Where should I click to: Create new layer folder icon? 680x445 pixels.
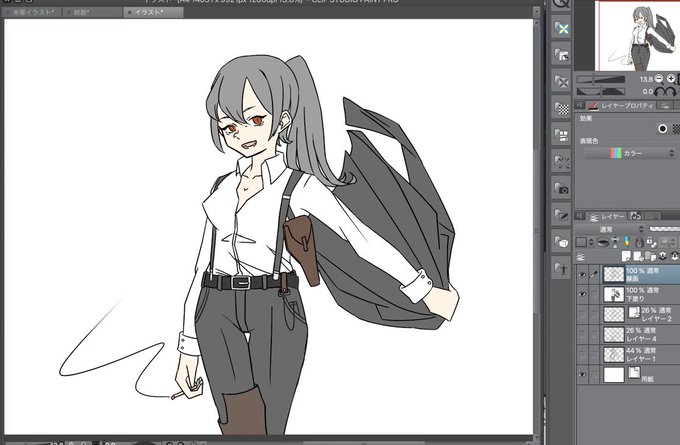click(651, 256)
